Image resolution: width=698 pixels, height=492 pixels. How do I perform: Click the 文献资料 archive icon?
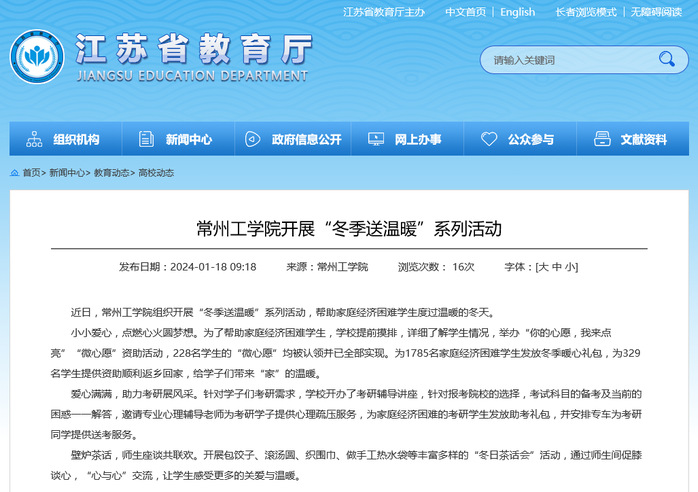(601, 139)
